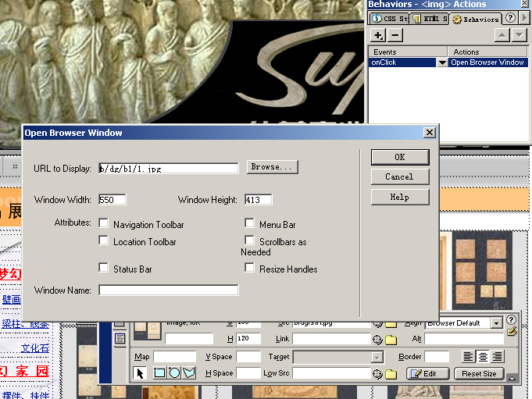
Task: Select the pointer hotspot arrow tool
Action: tap(141, 373)
